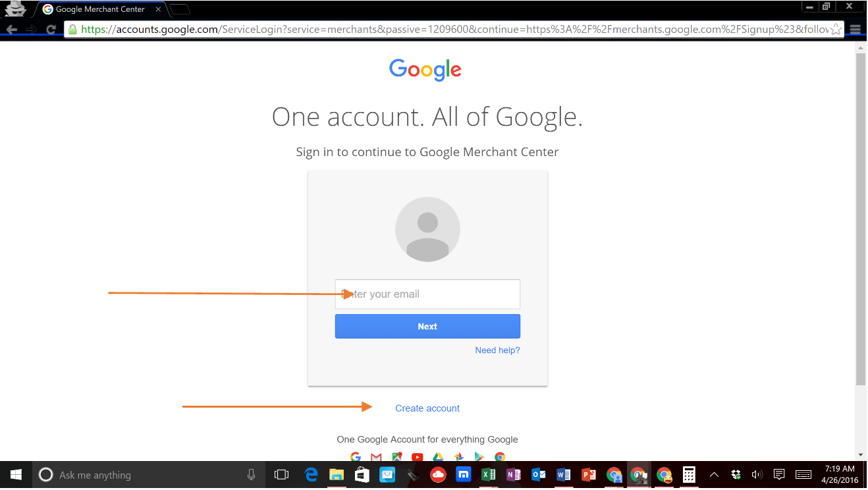Click the Gmail icon in the product row

[x=376, y=457]
